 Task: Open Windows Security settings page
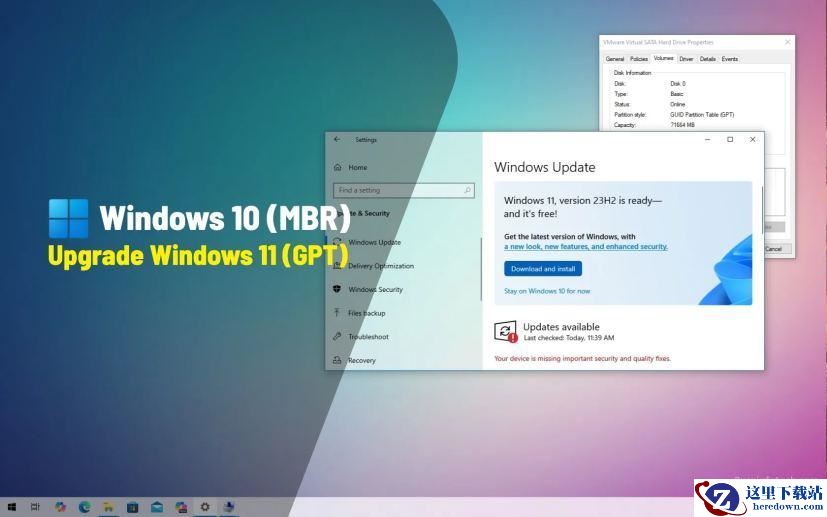376,289
